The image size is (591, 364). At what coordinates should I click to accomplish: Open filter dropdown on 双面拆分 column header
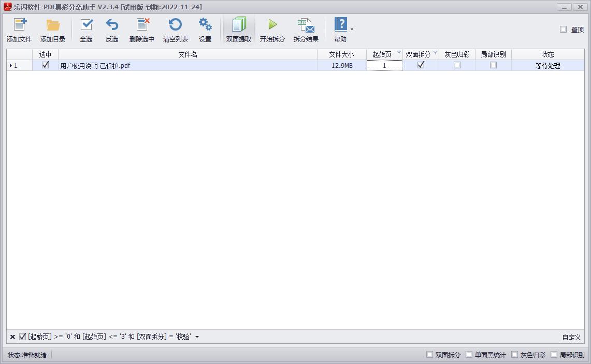[x=435, y=53]
